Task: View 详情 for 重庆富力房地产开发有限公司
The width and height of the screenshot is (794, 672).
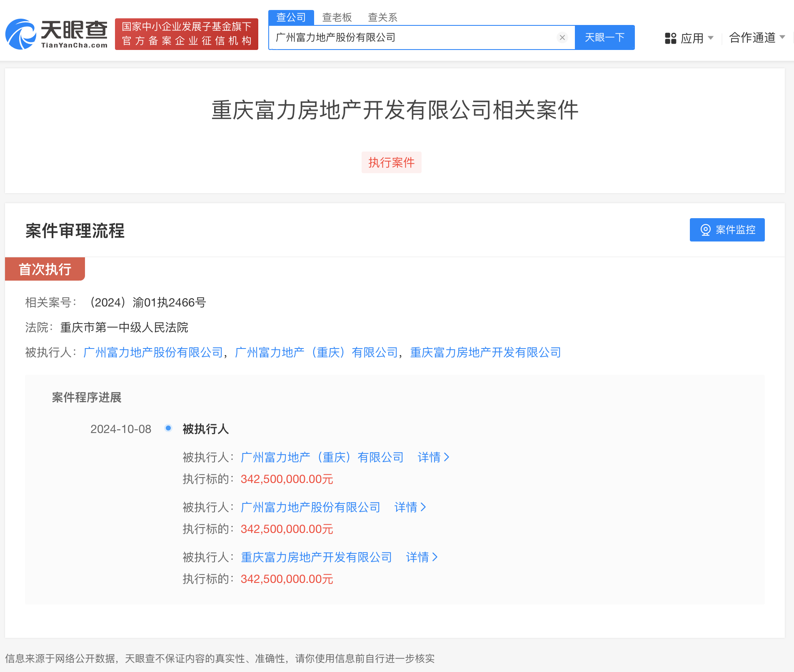Action: coord(422,558)
